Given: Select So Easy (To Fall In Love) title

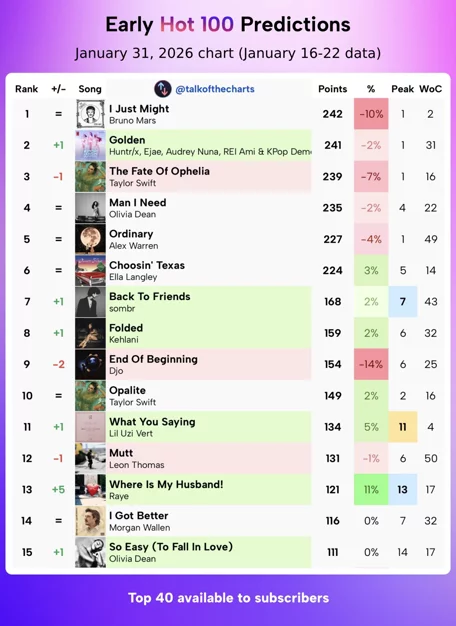Looking at the screenshot, I should click(171, 547).
